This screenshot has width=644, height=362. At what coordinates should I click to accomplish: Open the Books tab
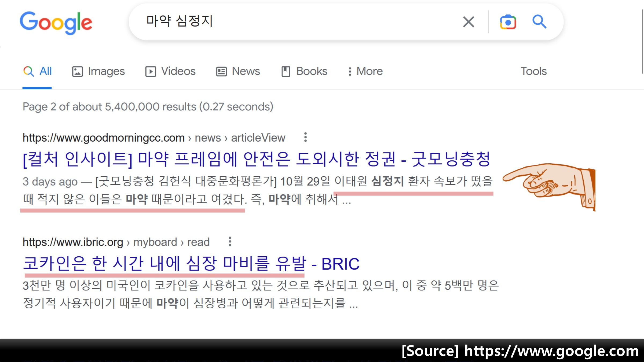pyautogui.click(x=304, y=71)
